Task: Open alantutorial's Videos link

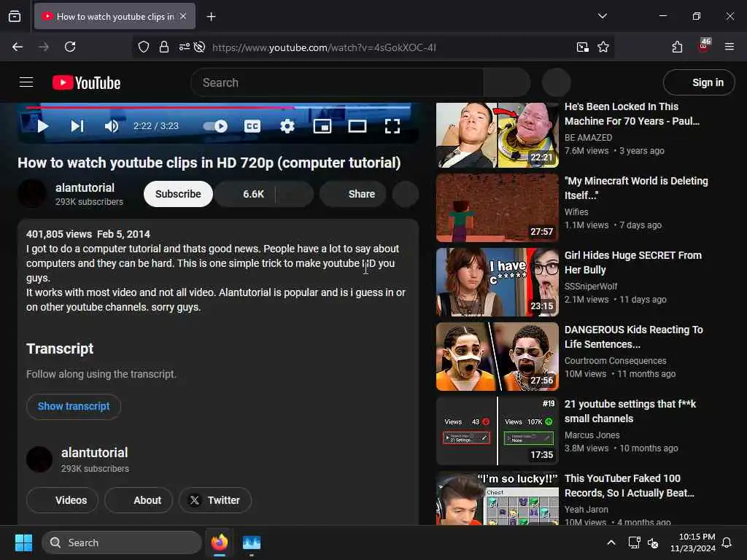Action: (63, 500)
